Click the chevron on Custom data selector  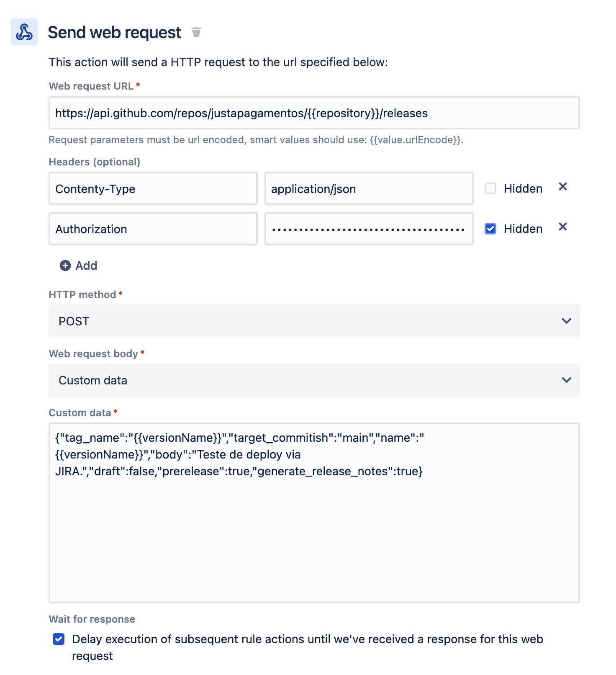point(567,380)
